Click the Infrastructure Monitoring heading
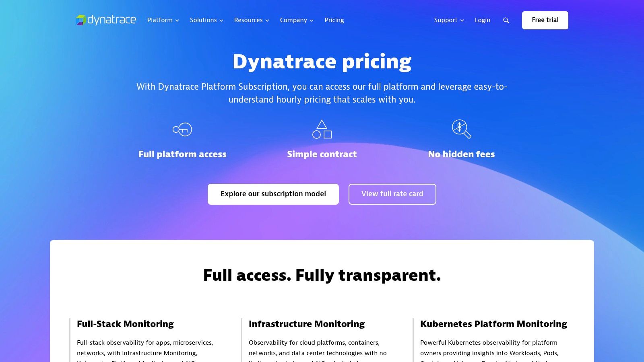Image resolution: width=644 pixels, height=362 pixels. point(307,324)
